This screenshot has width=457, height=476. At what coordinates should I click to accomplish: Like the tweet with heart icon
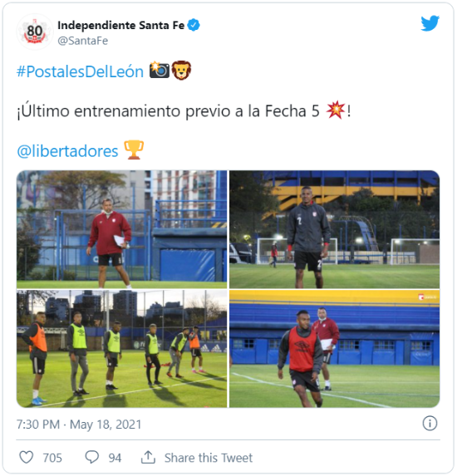pyautogui.click(x=27, y=457)
